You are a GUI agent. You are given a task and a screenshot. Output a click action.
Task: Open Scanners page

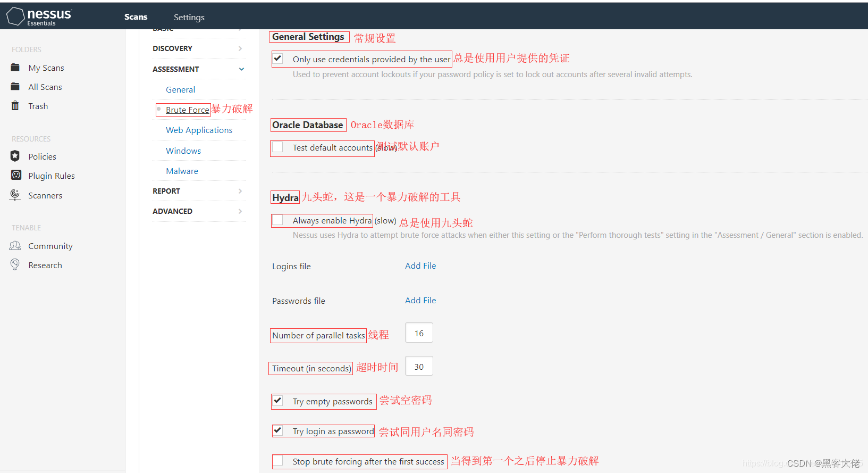click(45, 195)
